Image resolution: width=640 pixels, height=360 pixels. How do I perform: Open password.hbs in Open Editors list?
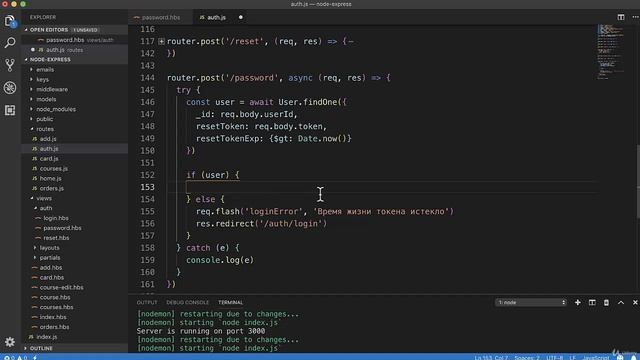(x=65, y=40)
